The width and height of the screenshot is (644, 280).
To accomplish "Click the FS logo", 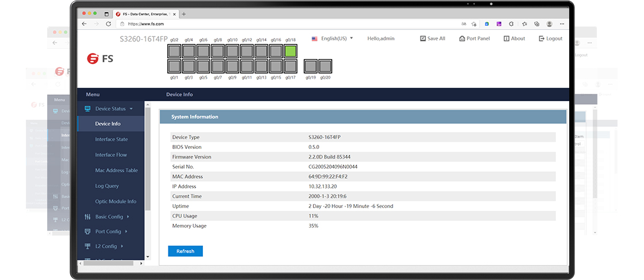I will pos(100,58).
